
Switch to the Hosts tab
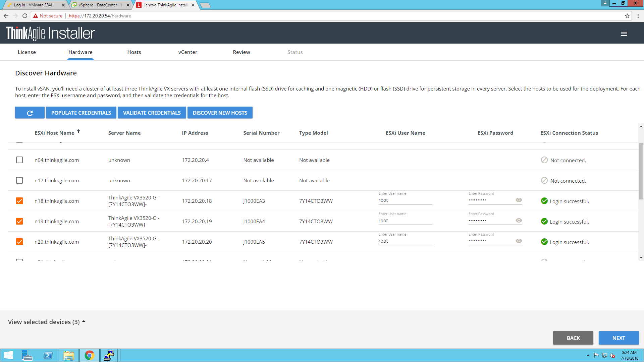click(134, 52)
